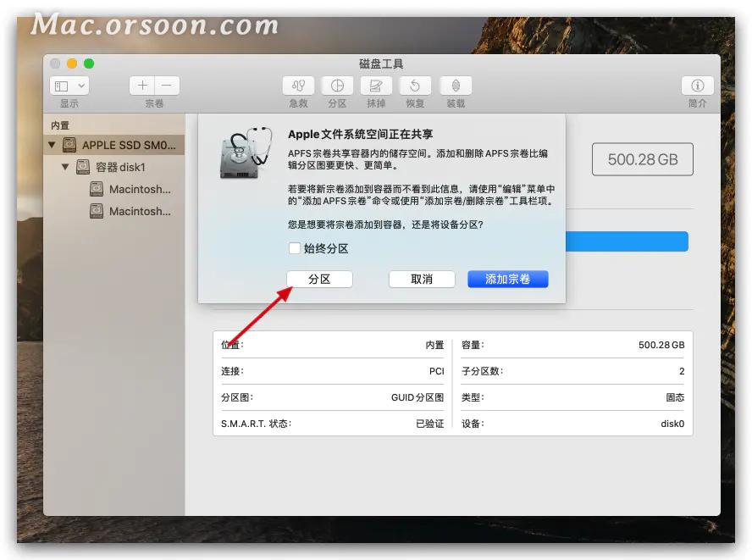Open the 显示 view dropdown

tap(69, 85)
